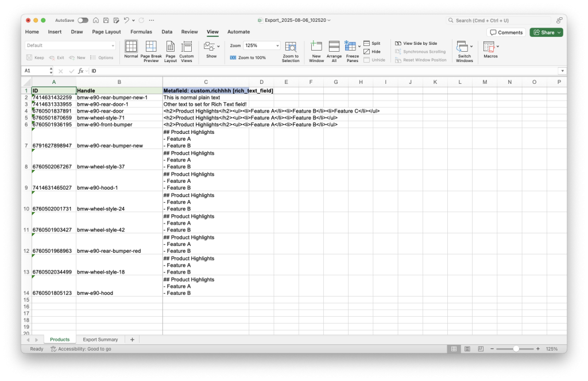Click the Share button
Viewport: 588px width, 381px height.
click(545, 32)
